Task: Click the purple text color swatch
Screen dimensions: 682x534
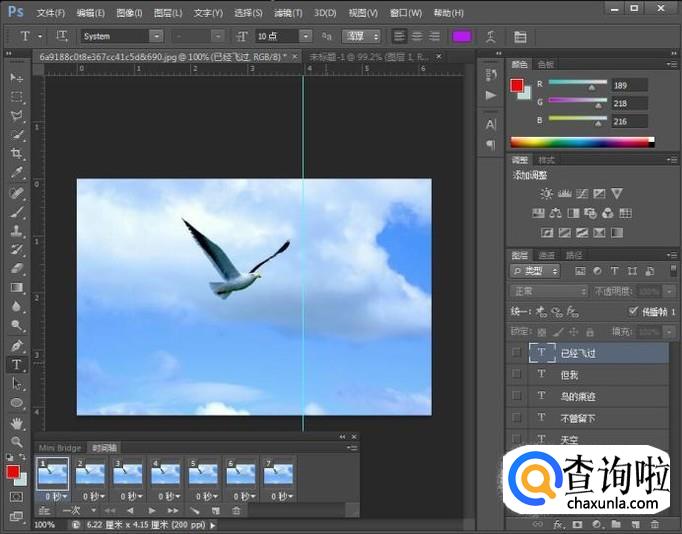Action: point(461,36)
